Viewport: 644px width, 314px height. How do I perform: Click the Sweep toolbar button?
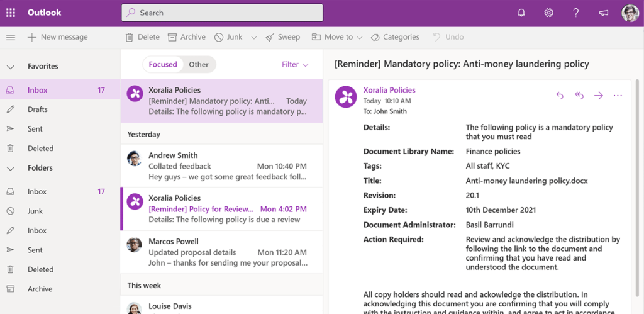point(282,37)
